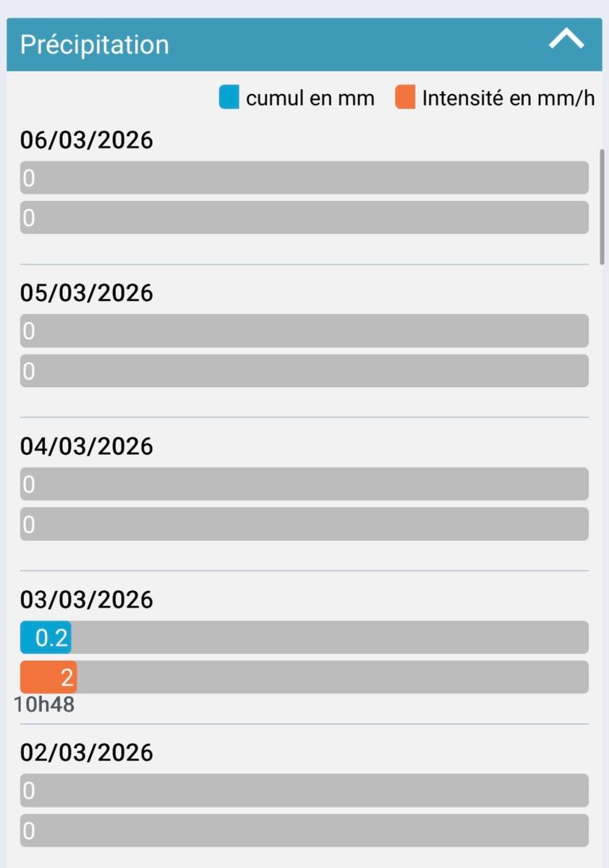Viewport: 609px width, 868px height.
Task: Click the orange 2 intensity bar segment
Action: (48, 677)
